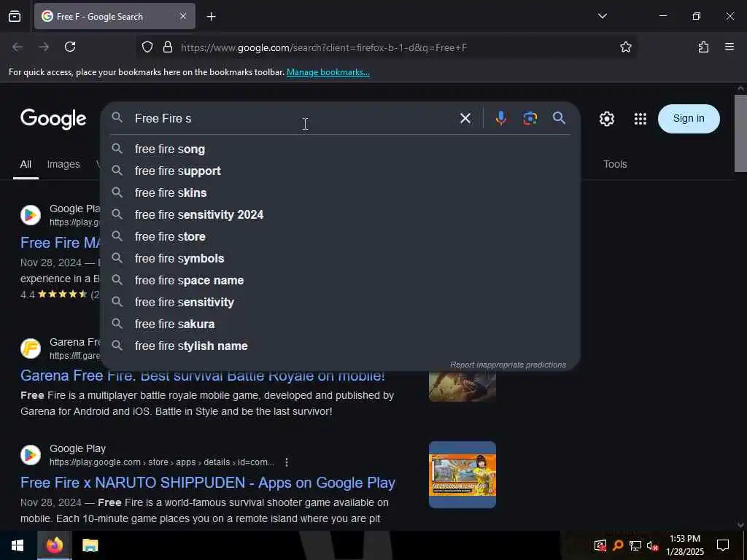Open Garena Free Fire survival Battle Royale result
This screenshot has height=560, width=747.
[203, 376]
